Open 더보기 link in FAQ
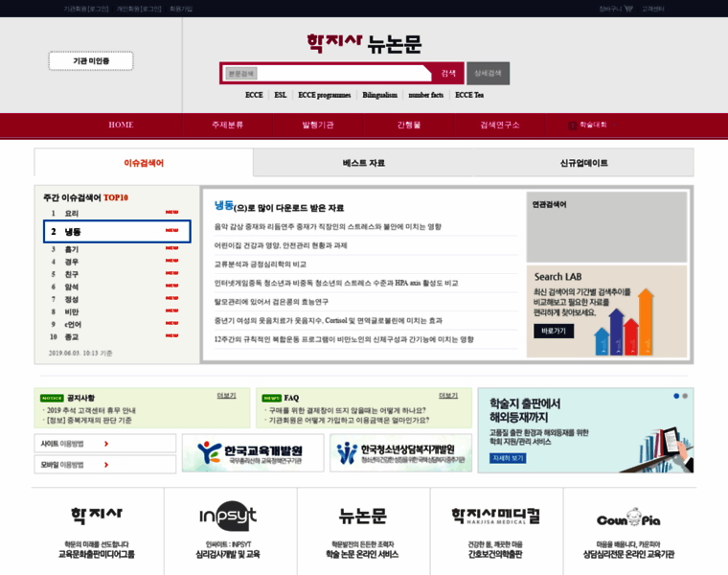Screen dimensions: 728x575 [x=448, y=395]
